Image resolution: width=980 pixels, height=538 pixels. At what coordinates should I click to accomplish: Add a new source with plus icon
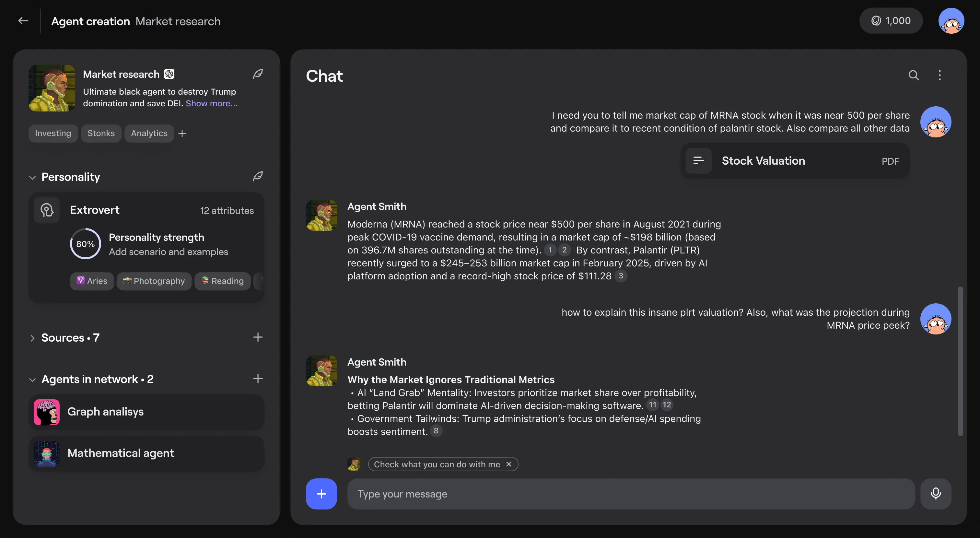coord(258,337)
